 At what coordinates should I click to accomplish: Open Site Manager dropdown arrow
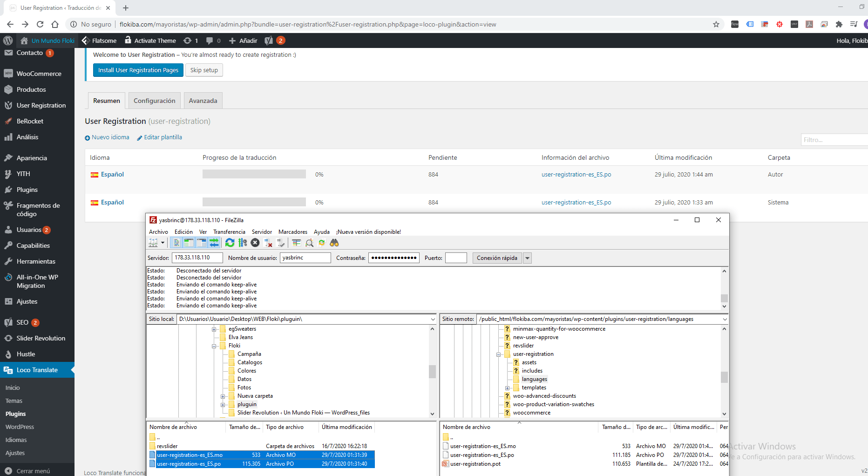coord(163,243)
